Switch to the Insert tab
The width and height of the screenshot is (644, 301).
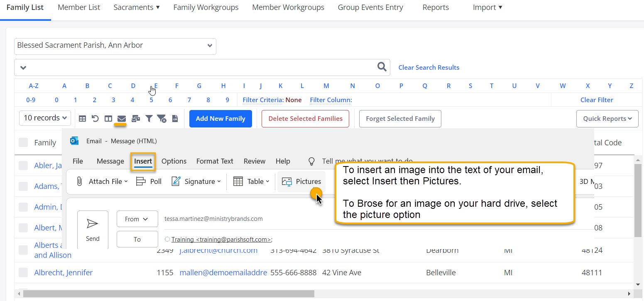(x=143, y=161)
